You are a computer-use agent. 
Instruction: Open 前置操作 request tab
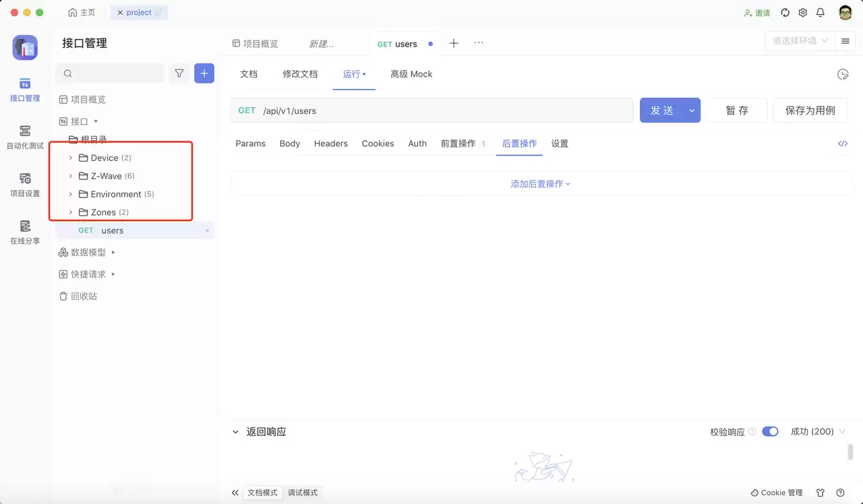[463, 144]
